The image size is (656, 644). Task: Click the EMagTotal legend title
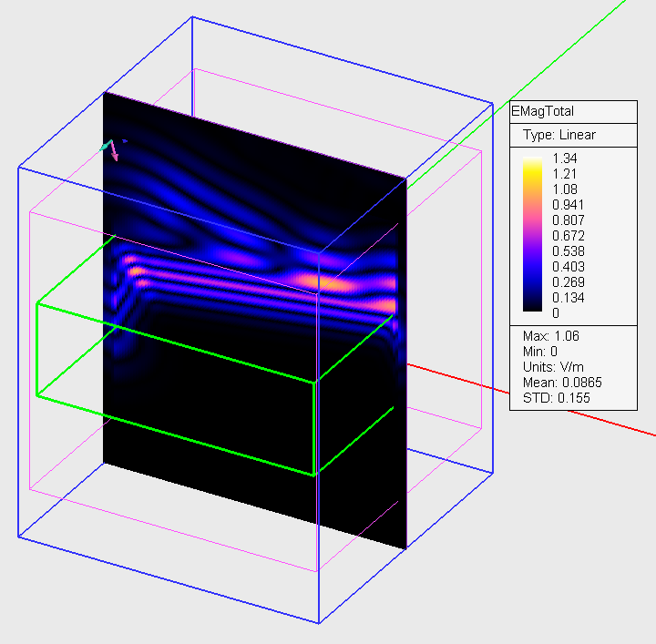(545, 110)
